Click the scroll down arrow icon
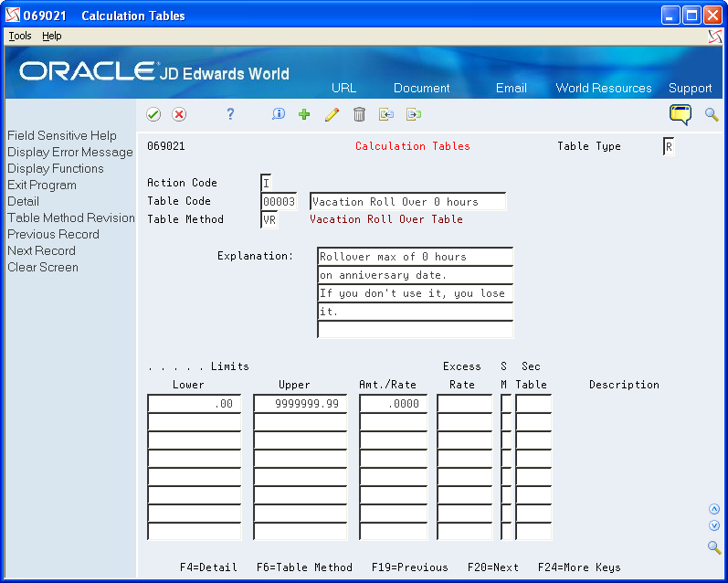 click(x=714, y=525)
